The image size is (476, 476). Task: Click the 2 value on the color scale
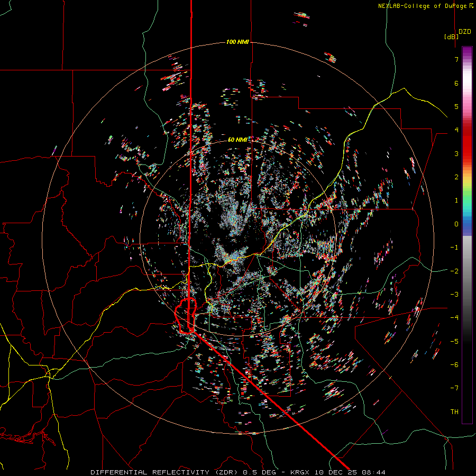click(456, 177)
